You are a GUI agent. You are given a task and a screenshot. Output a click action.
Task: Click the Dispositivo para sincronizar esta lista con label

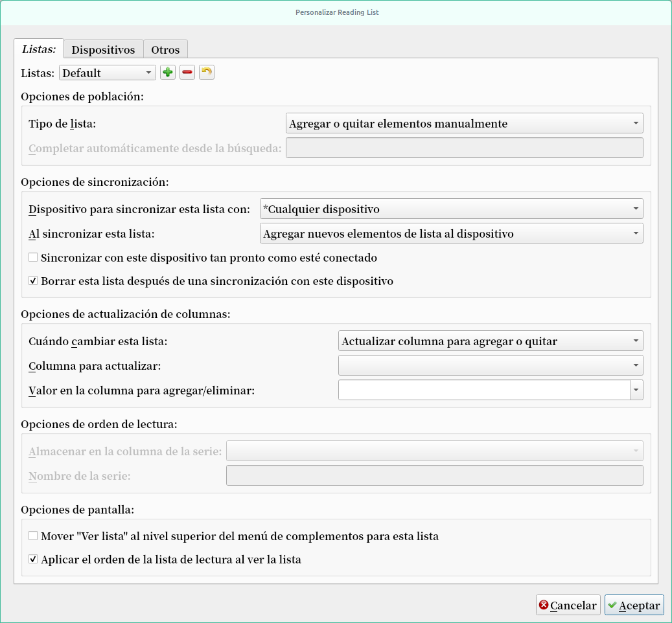click(x=139, y=210)
